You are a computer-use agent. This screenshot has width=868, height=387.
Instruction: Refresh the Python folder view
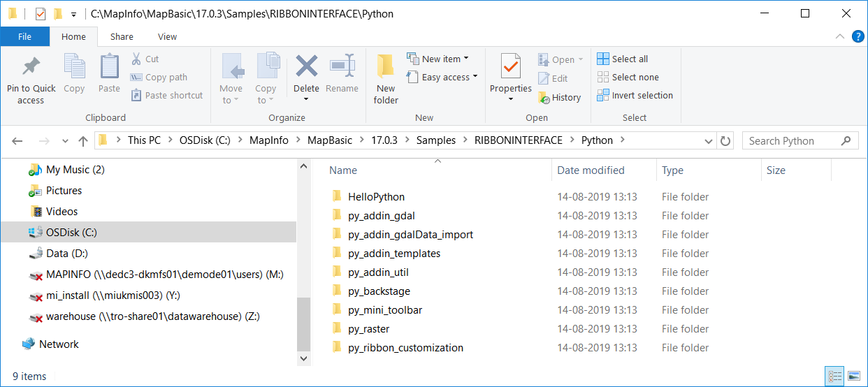725,140
